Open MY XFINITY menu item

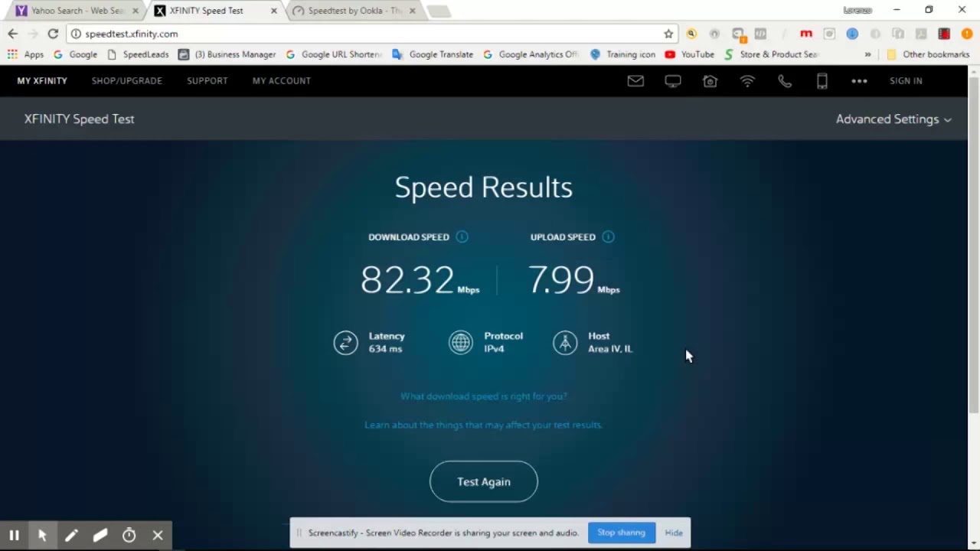pos(42,80)
